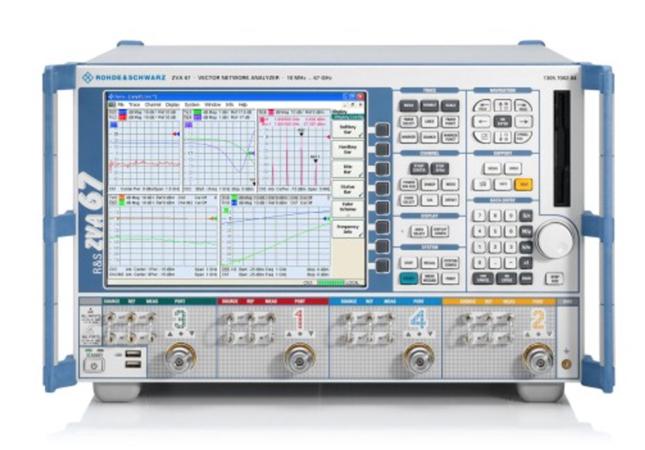Screen dimensions: 645x450
Task: Push the LINES hardkey
Action: click(429, 121)
